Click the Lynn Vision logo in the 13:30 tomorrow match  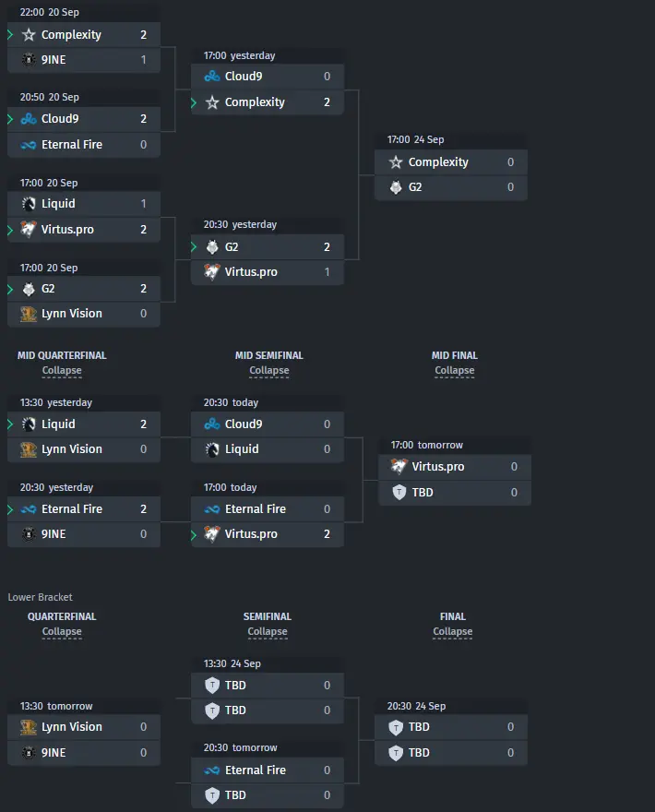[29, 727]
